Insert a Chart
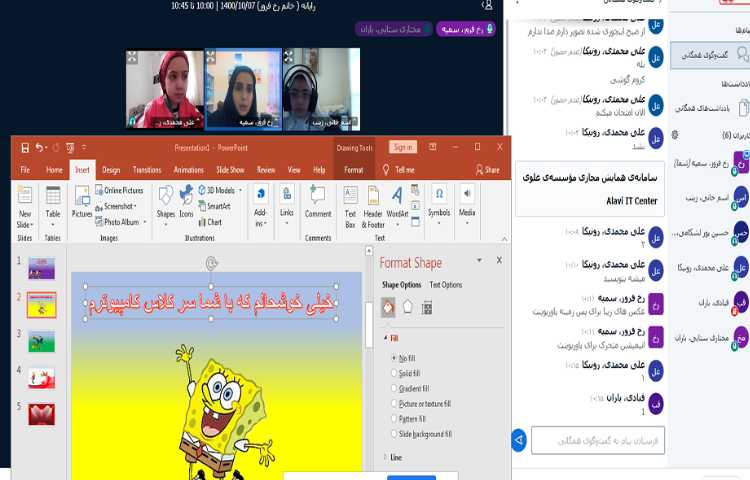The height and width of the screenshot is (480, 750). point(210,222)
